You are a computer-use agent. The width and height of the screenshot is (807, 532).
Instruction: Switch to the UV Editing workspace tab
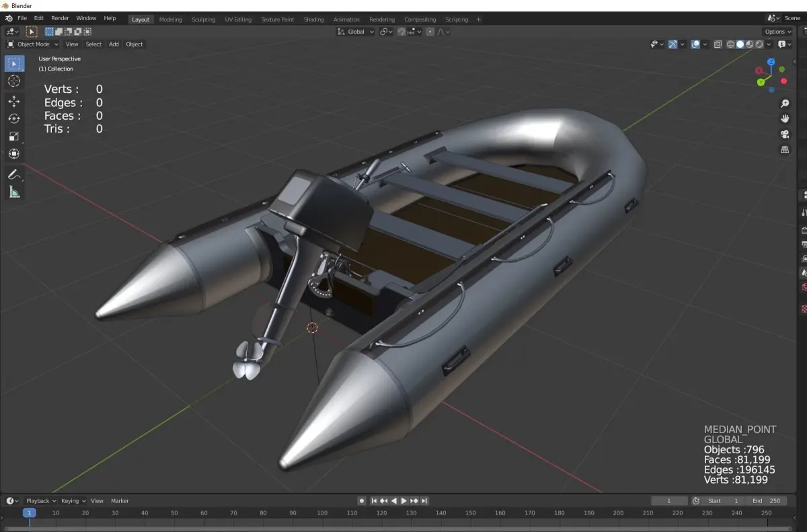click(x=238, y=20)
